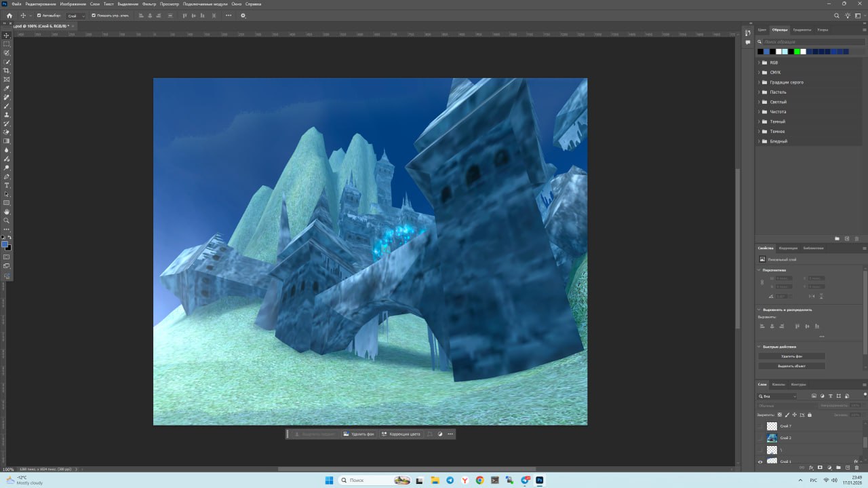Screen dimensions: 868x488
Task: Select the Hand tool
Action: point(7,212)
